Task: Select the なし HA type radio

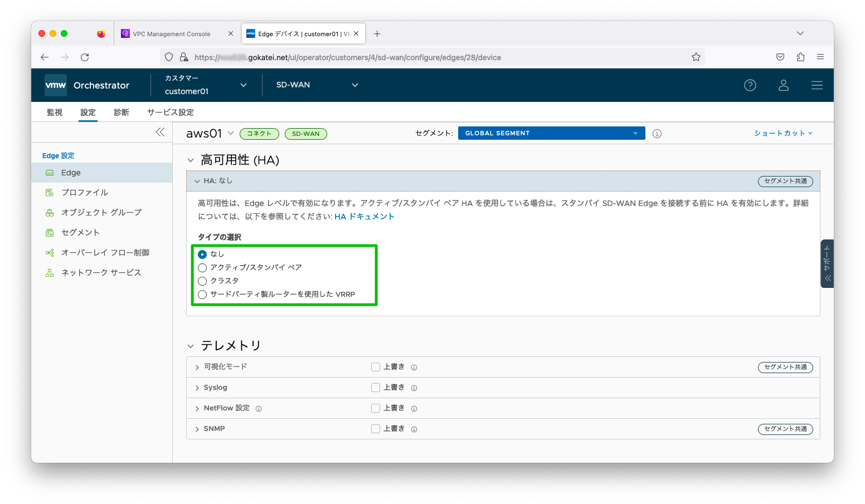Action: tap(202, 254)
